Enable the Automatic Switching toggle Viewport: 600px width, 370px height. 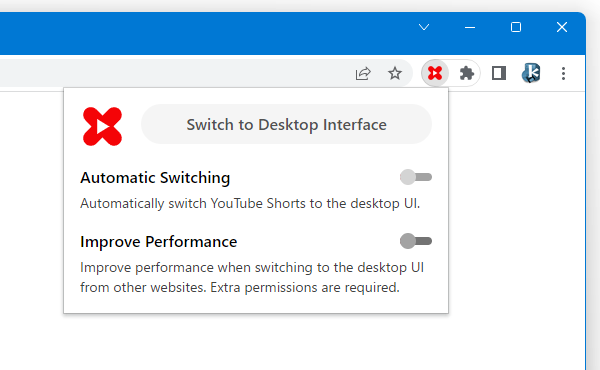(416, 177)
